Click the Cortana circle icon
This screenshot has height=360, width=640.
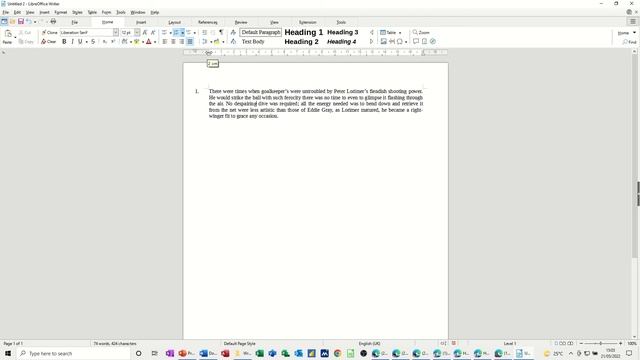(139, 353)
